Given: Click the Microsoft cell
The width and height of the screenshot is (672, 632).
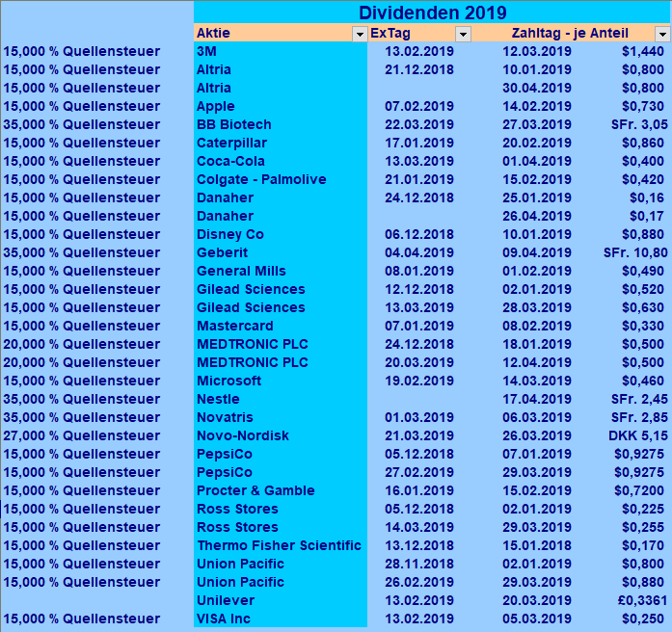Looking at the screenshot, I should 281,381.
